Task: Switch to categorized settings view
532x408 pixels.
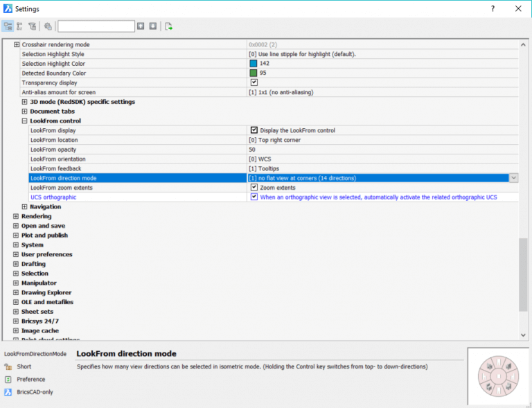Action: click(8, 26)
